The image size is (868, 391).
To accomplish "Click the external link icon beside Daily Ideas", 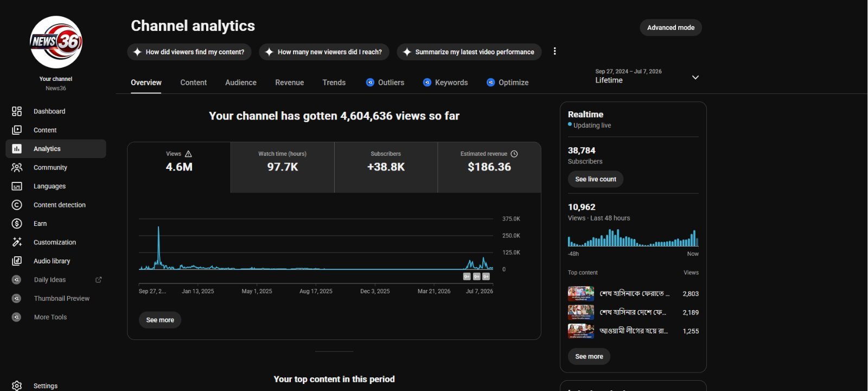I will tap(99, 280).
